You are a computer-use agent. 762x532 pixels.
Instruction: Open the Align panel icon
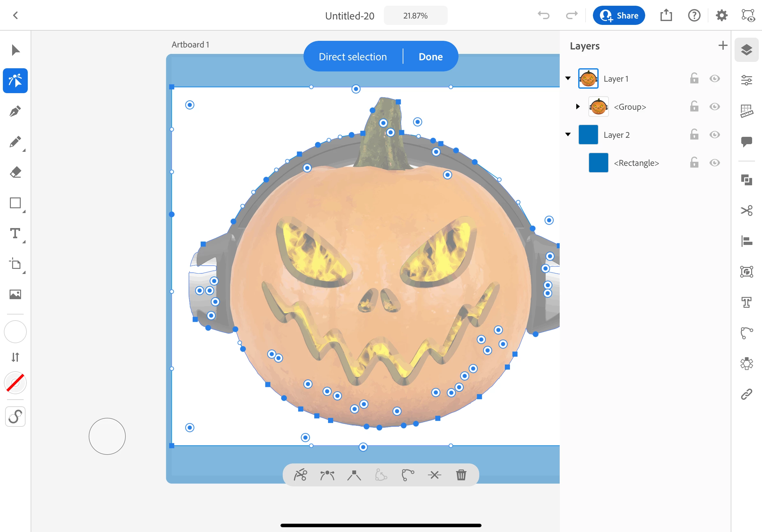coord(746,241)
